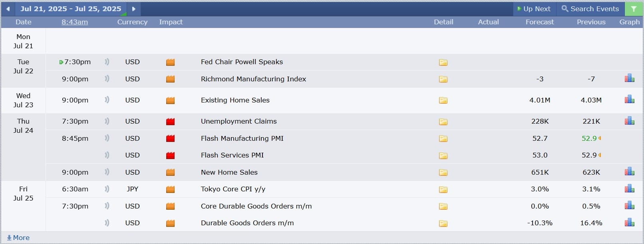644x244 pixels.
Task: Click the red impact icon for Flash Manufacturing PMI
Action: [x=171, y=138]
